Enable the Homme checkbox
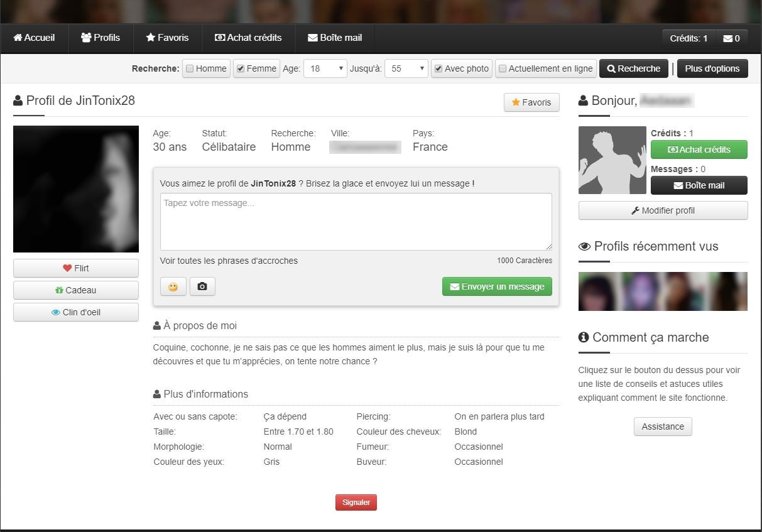762x532 pixels. (x=190, y=69)
